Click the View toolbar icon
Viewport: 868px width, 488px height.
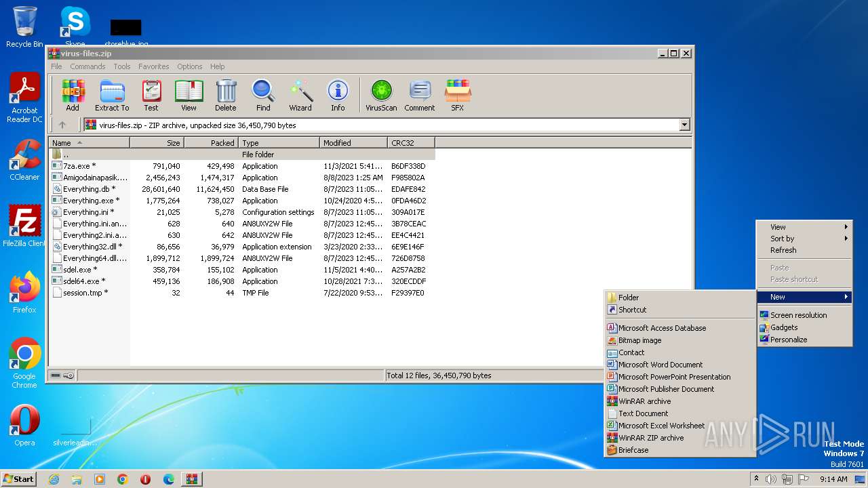(x=189, y=96)
